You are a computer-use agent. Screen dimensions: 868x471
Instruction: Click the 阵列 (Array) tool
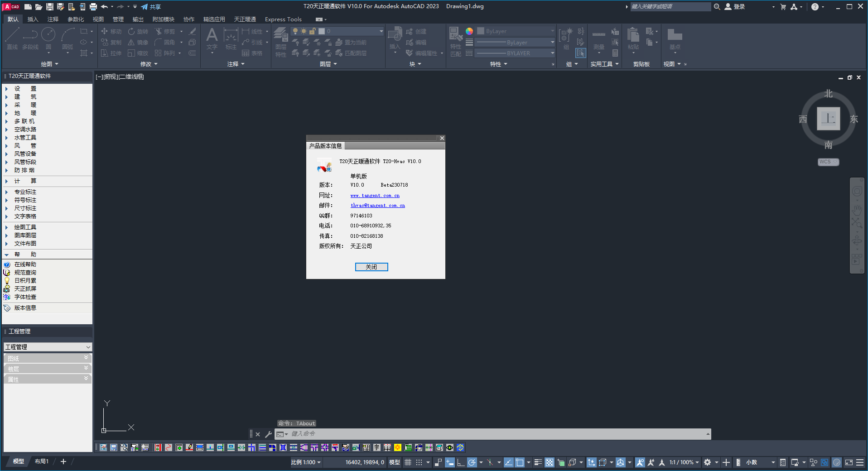click(x=165, y=53)
